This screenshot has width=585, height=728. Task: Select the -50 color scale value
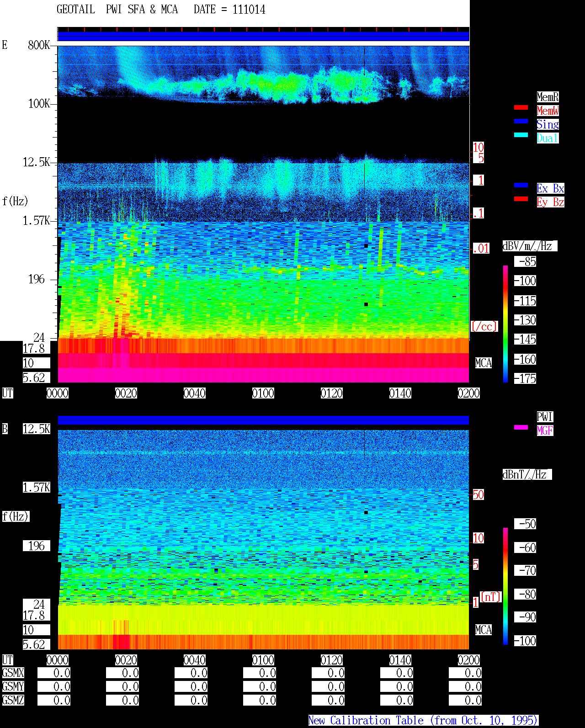coord(525,524)
